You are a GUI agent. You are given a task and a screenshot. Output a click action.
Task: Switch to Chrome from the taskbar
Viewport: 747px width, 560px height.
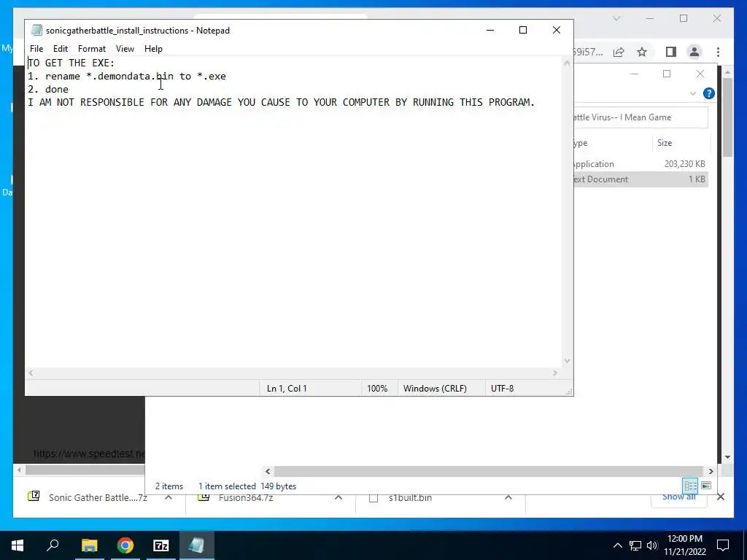125,545
